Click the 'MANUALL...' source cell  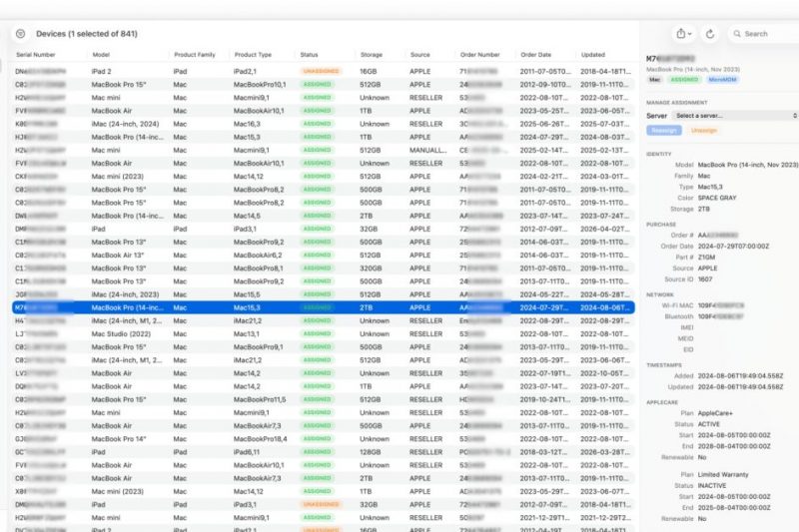428,150
